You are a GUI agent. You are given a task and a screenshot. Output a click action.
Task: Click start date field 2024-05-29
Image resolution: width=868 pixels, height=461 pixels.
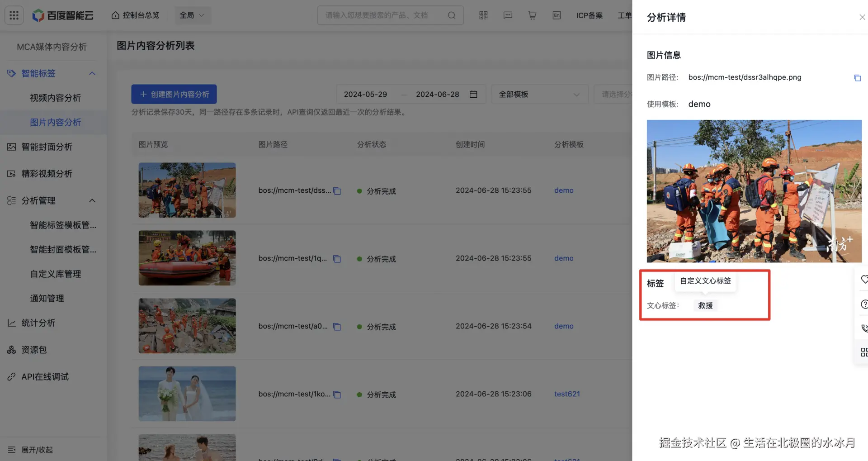(365, 94)
